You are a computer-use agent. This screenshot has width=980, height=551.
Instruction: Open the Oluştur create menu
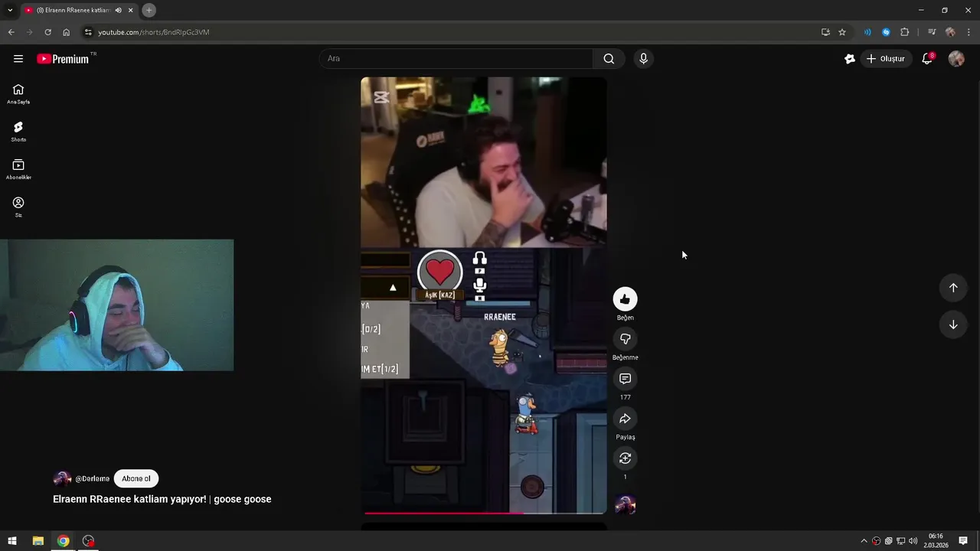[x=885, y=59]
